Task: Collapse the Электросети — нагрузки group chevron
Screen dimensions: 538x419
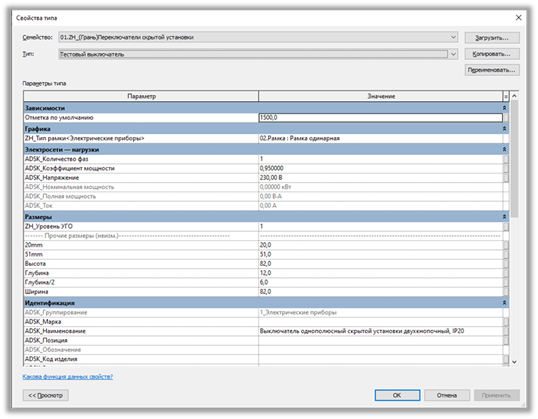Action: click(504, 150)
